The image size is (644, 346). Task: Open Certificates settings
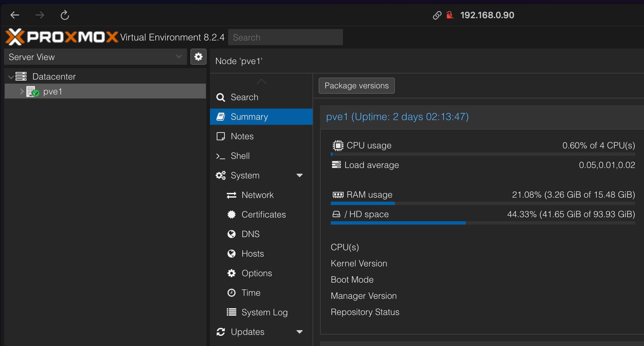tap(261, 214)
